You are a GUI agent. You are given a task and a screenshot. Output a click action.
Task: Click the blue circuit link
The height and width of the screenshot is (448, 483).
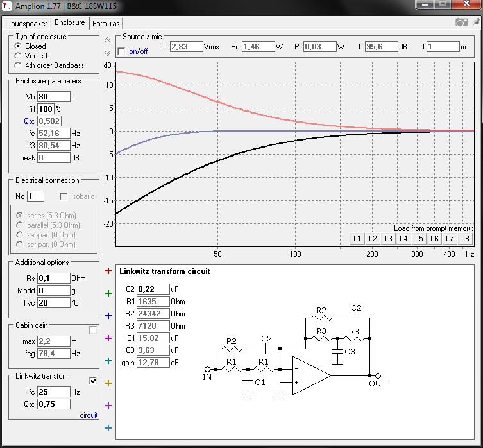click(x=89, y=415)
